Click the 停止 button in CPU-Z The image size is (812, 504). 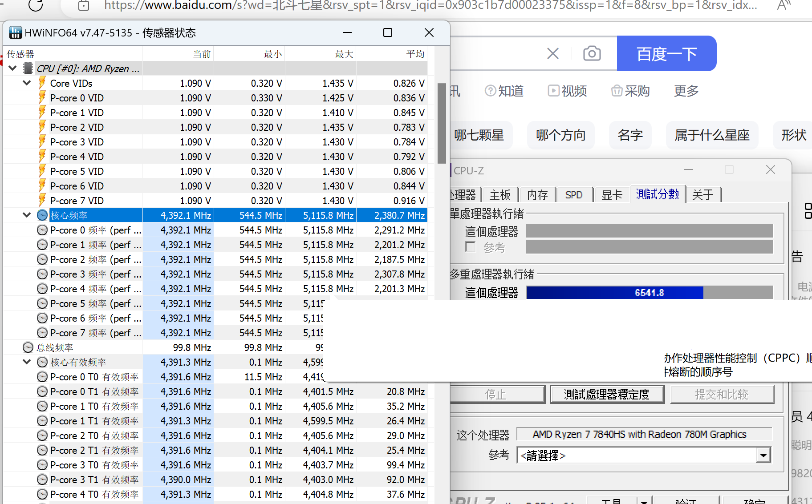[496, 395]
